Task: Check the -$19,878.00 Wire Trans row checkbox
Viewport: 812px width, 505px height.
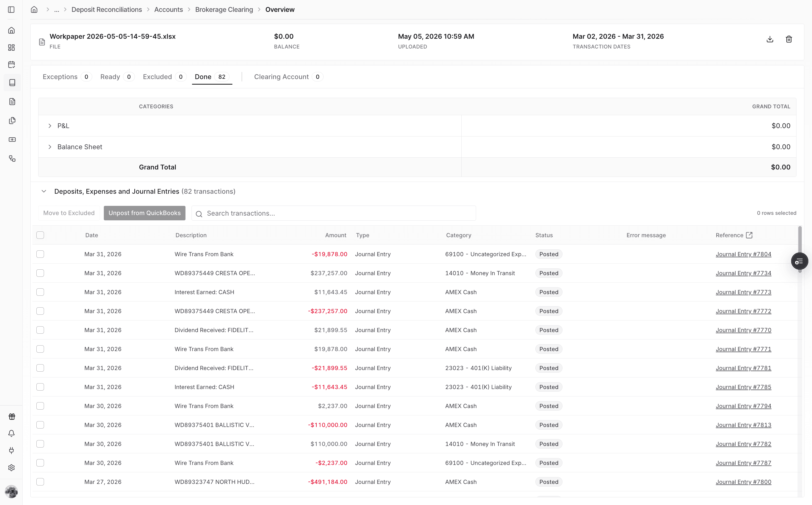Action: (x=40, y=254)
